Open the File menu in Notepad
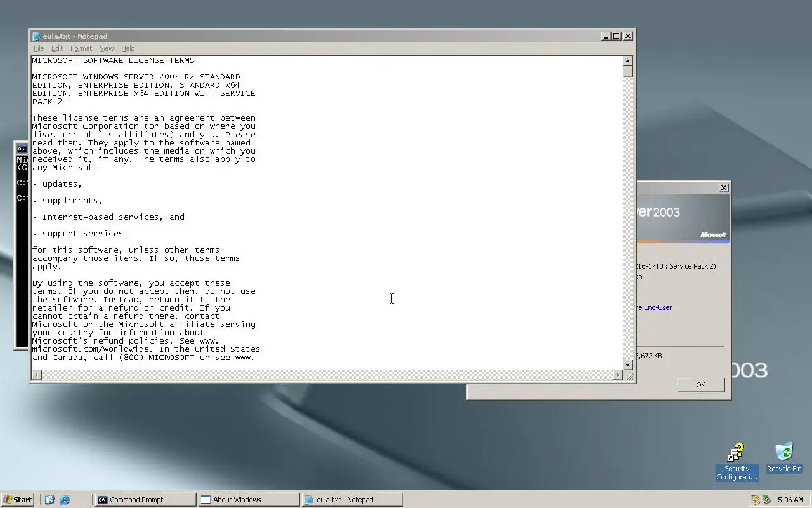Screen dimensions: 812x508 click(x=39, y=48)
